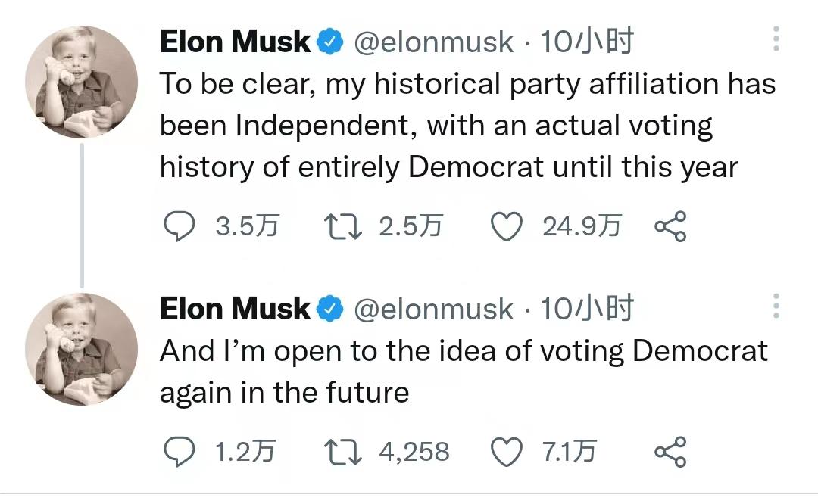This screenshot has width=818, height=504.
Task: Click the 10小时 timestamp on second tweet
Action: click(x=586, y=309)
